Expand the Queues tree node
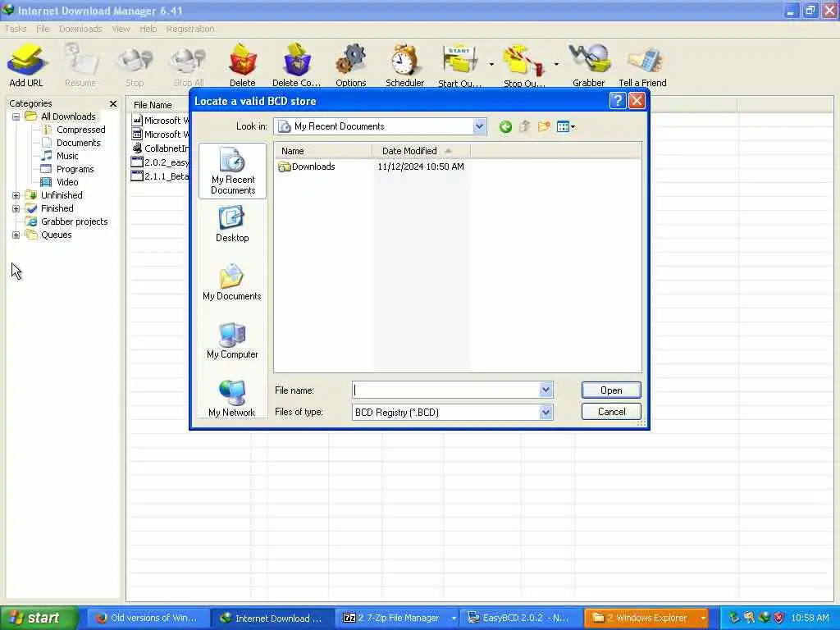This screenshot has width=840, height=630. pyautogui.click(x=16, y=235)
